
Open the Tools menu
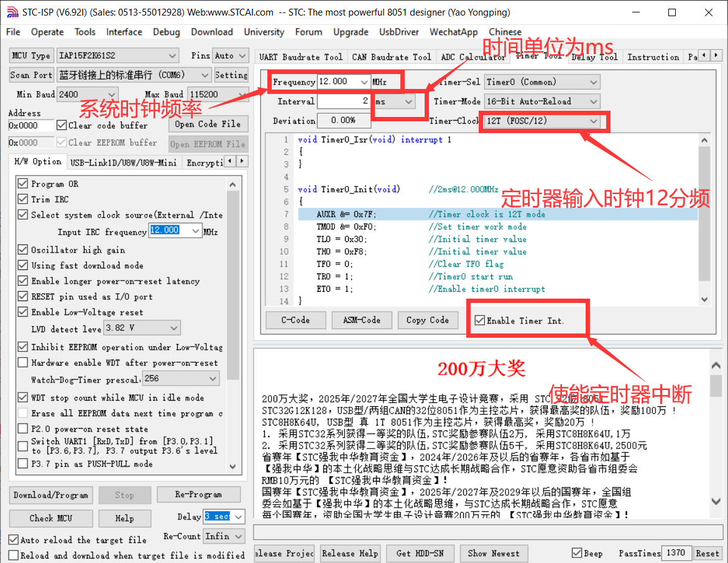(85, 32)
